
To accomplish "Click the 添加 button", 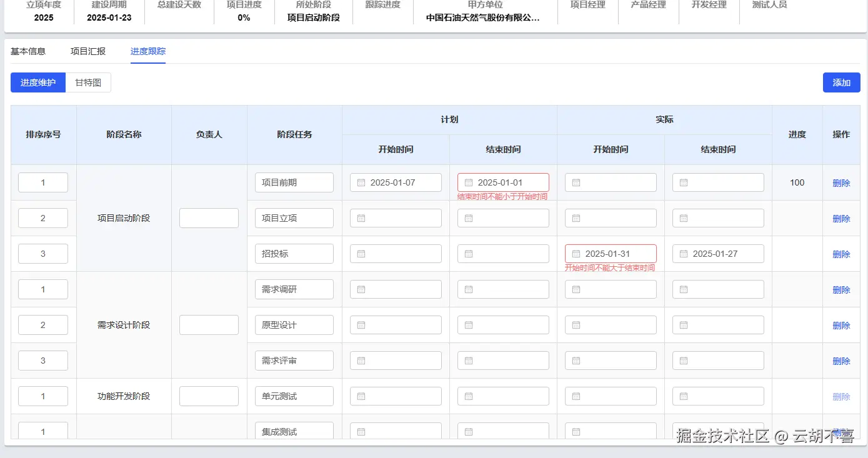I will click(842, 82).
